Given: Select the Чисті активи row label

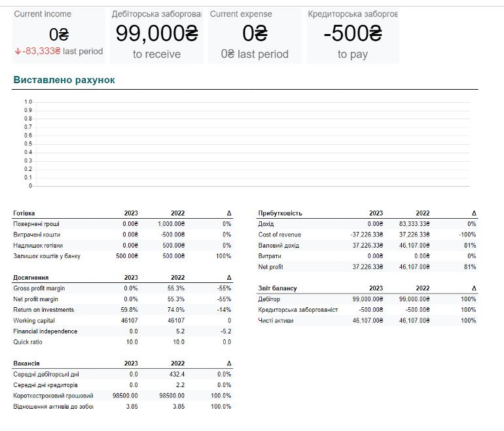Looking at the screenshot, I should click(276, 320).
